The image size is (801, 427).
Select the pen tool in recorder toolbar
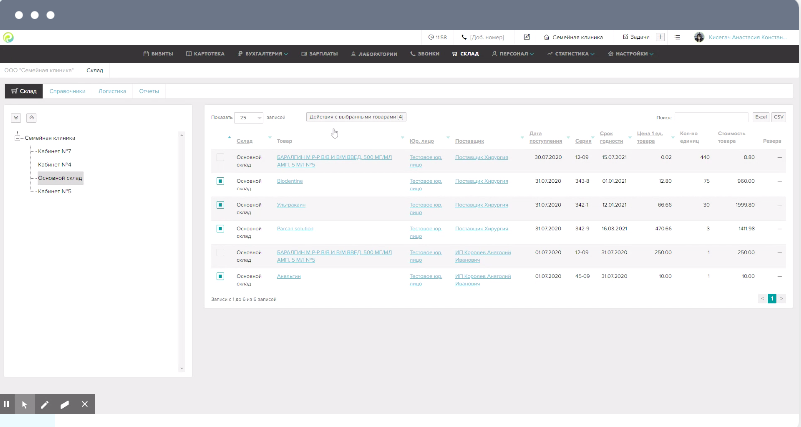44,404
